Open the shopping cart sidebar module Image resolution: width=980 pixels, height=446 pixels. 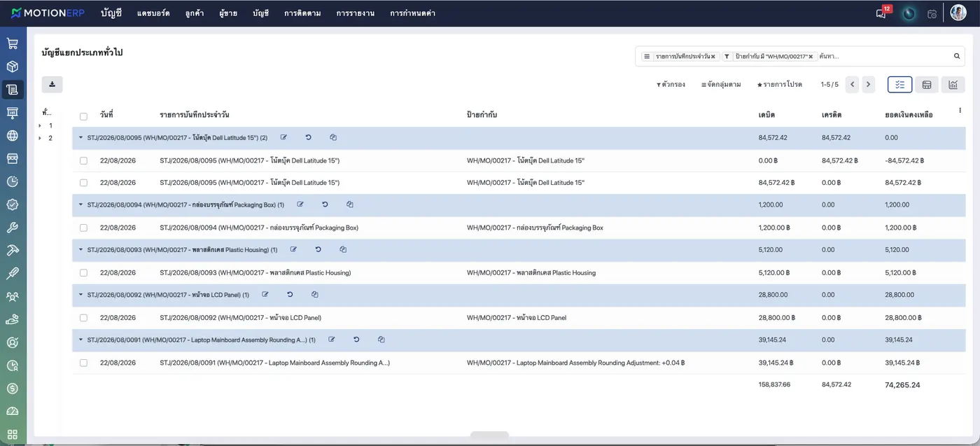tap(13, 43)
